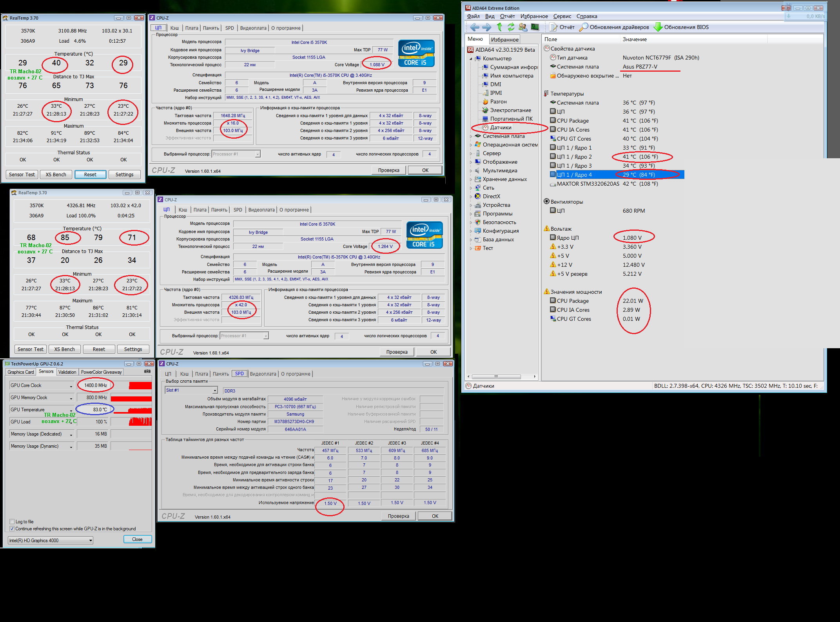
Task: Click AIDA64 tree horizontal scrollbar thumb
Action: tap(496, 377)
